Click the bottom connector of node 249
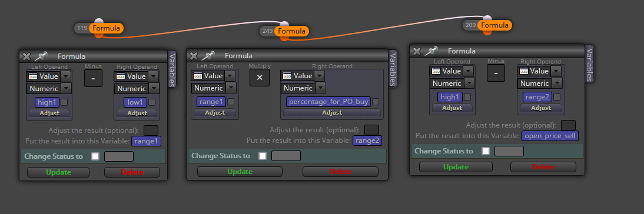644x214 pixels. click(284, 38)
